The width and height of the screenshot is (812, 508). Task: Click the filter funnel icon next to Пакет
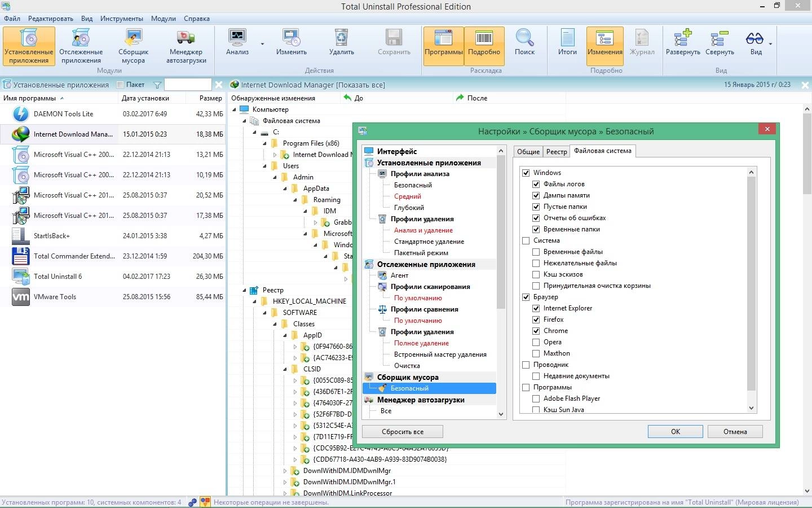157,85
